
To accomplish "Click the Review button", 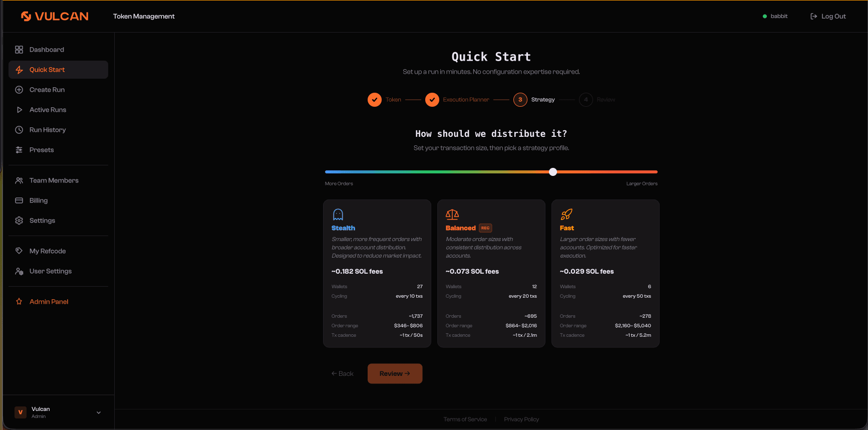I will tap(395, 374).
